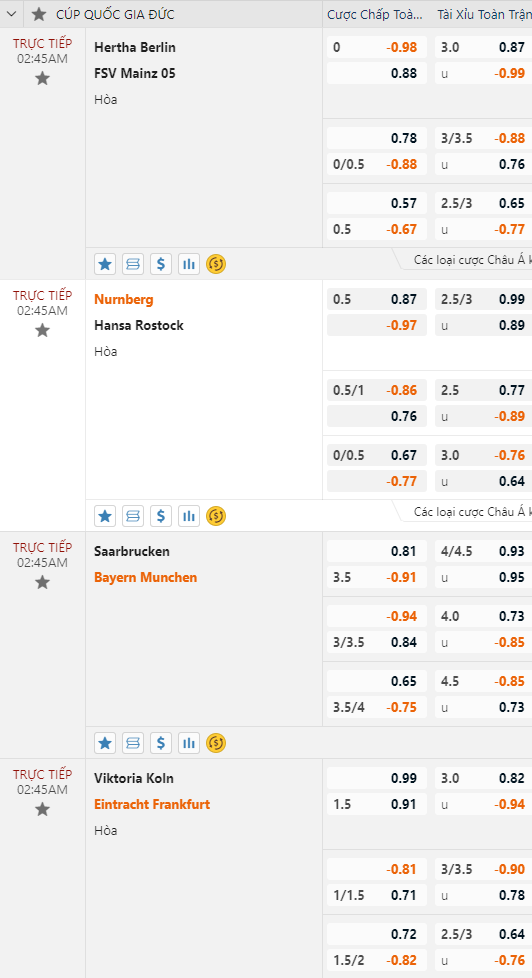Toggle gray favorite star for Saarbrucken match
The width and height of the screenshot is (532, 978).
click(42, 583)
